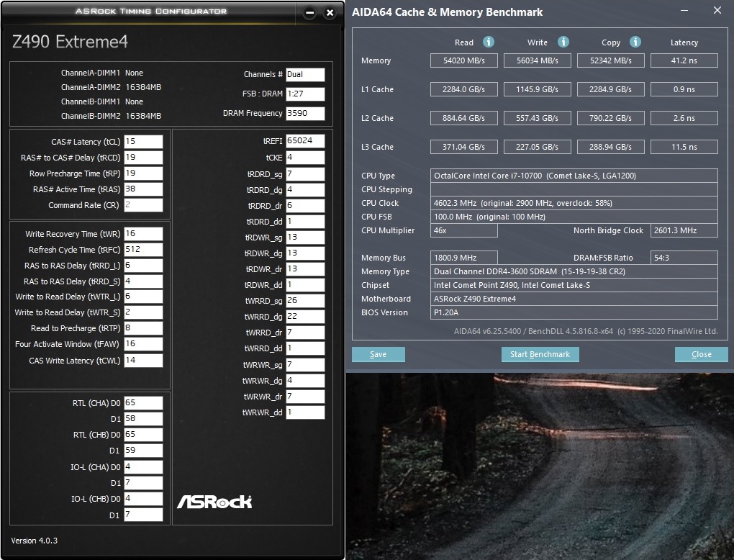
Task: Click the Channels # field showing Dual
Action: [305, 74]
